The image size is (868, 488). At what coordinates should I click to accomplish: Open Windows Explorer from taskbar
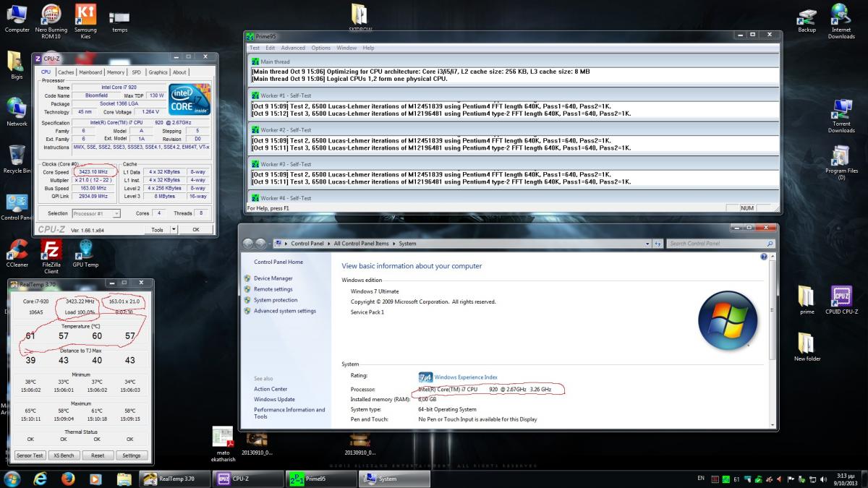(x=124, y=479)
